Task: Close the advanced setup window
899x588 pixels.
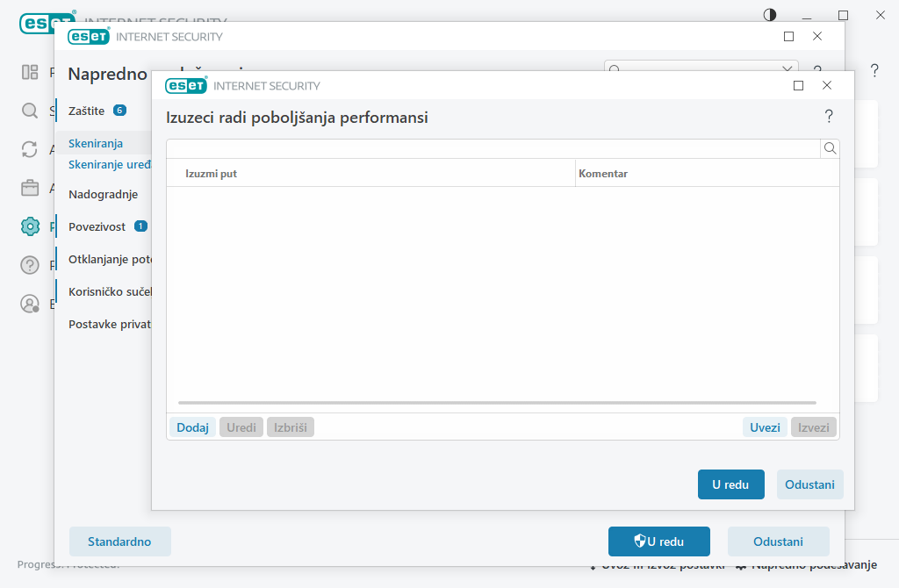Action: 817,36
